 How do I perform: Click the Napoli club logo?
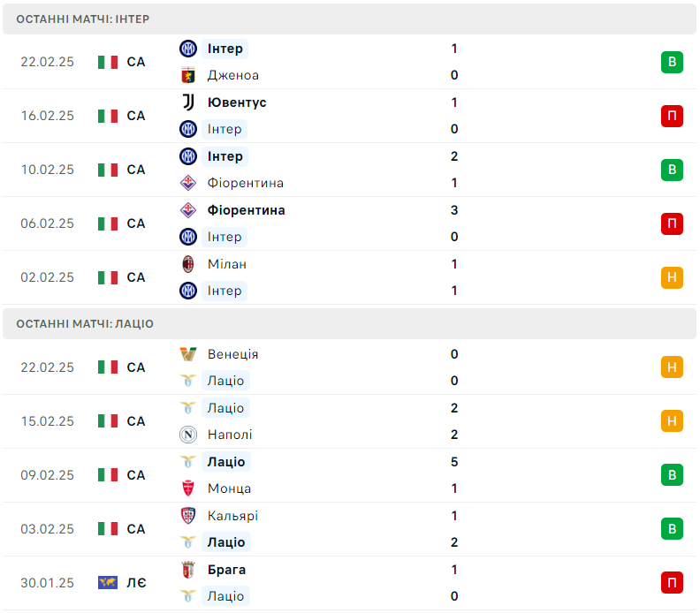[x=187, y=435]
